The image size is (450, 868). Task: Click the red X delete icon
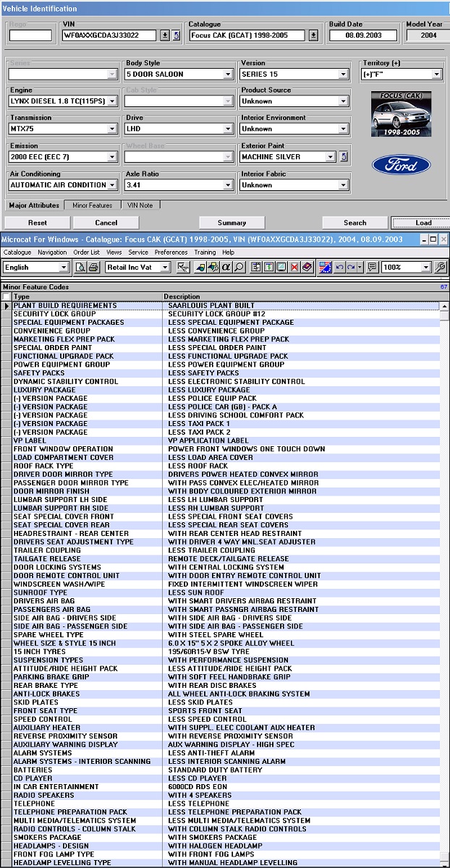294,268
